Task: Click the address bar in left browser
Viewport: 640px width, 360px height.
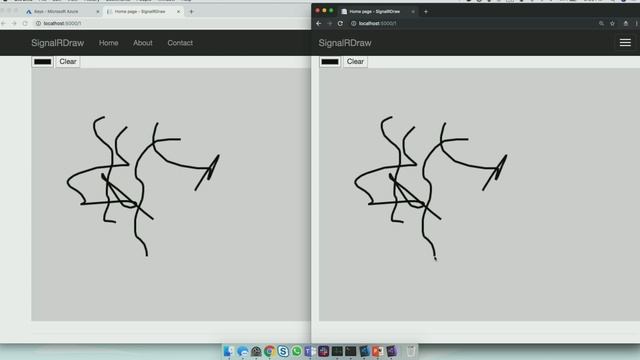Action: point(171,24)
